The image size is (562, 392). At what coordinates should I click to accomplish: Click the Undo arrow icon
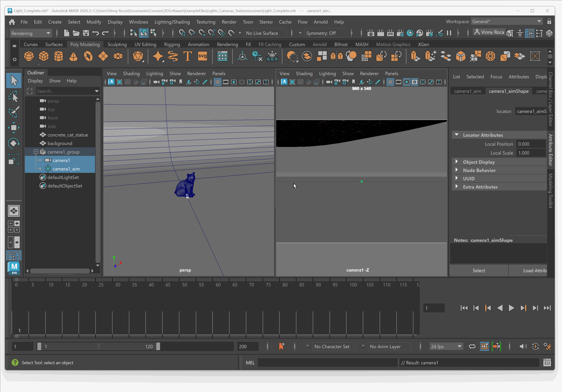96,33
